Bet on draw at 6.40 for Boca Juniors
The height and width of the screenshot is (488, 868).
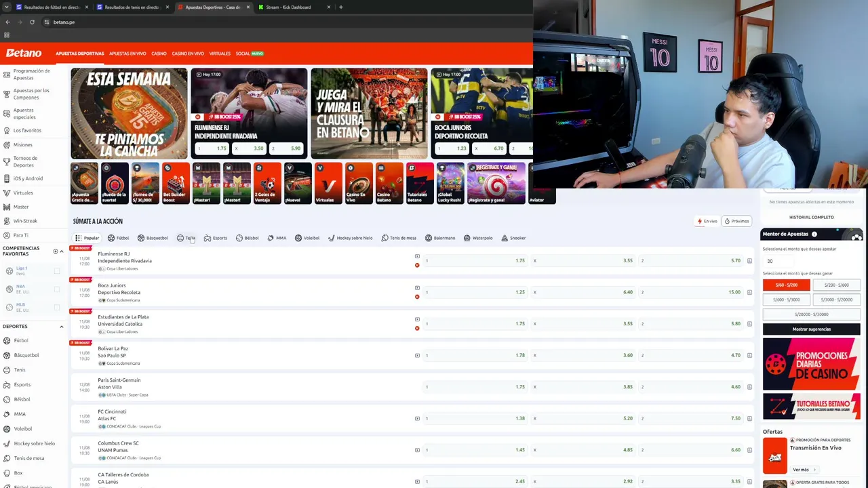583,292
